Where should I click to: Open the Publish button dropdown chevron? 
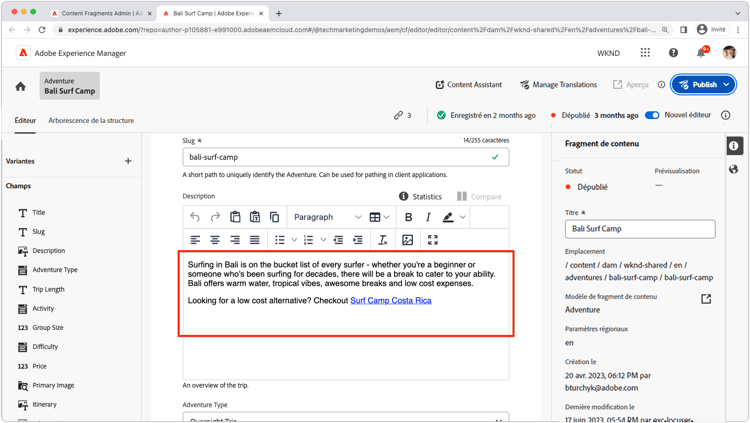[x=727, y=85]
